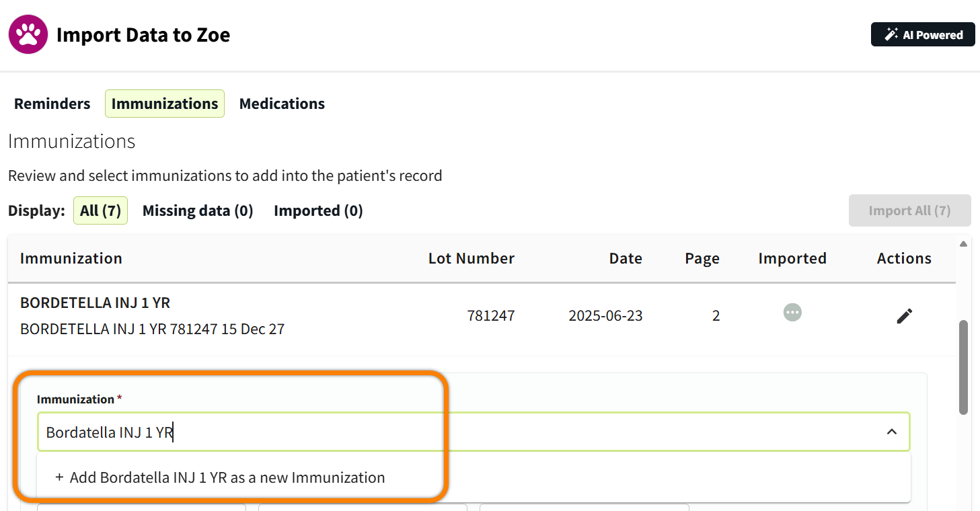Click the pencil edit icon for Bordetella row

(x=905, y=315)
